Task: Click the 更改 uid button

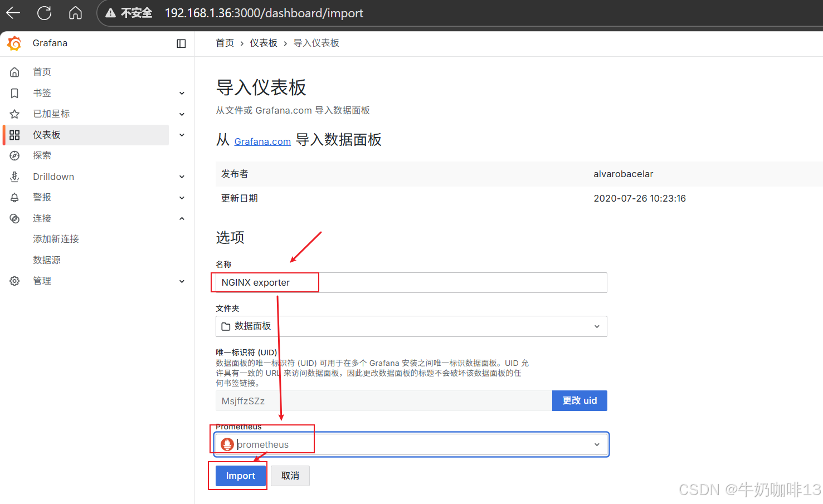Action: 579,401
